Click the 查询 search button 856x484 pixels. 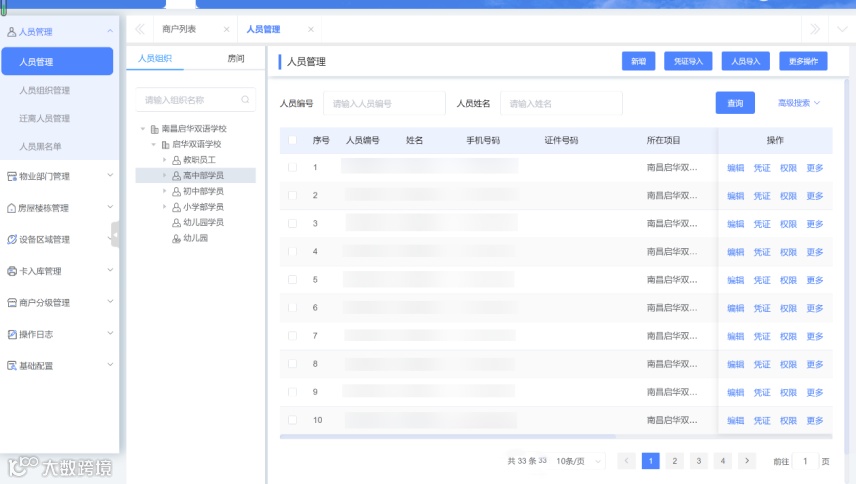[735, 103]
